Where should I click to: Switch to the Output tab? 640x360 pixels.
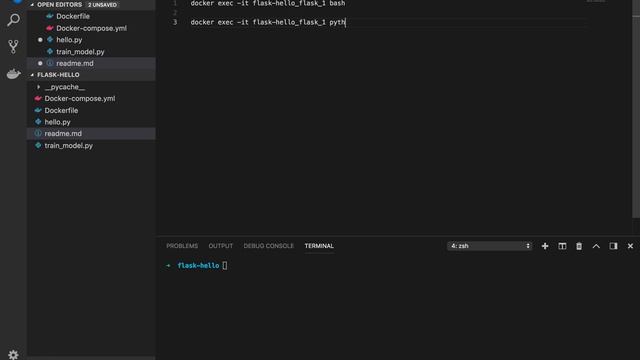[221, 246]
